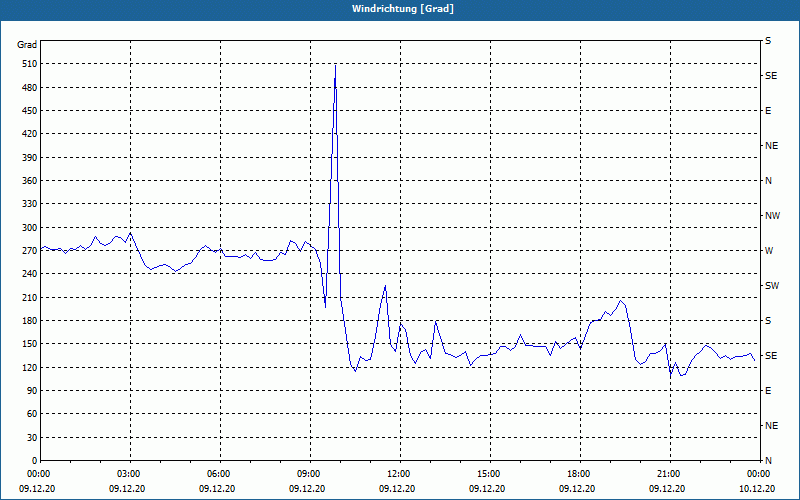
Task: Select the 510 value on the y-axis
Action: click(30, 64)
